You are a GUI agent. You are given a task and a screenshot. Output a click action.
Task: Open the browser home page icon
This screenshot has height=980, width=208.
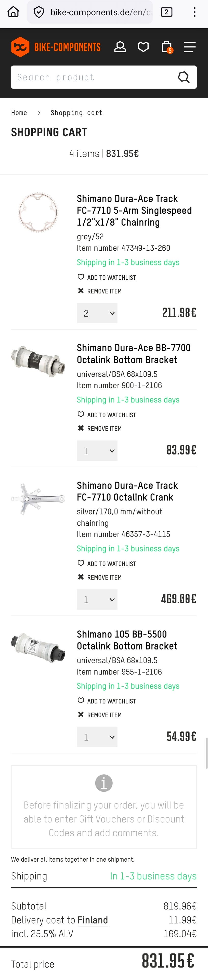tap(13, 12)
